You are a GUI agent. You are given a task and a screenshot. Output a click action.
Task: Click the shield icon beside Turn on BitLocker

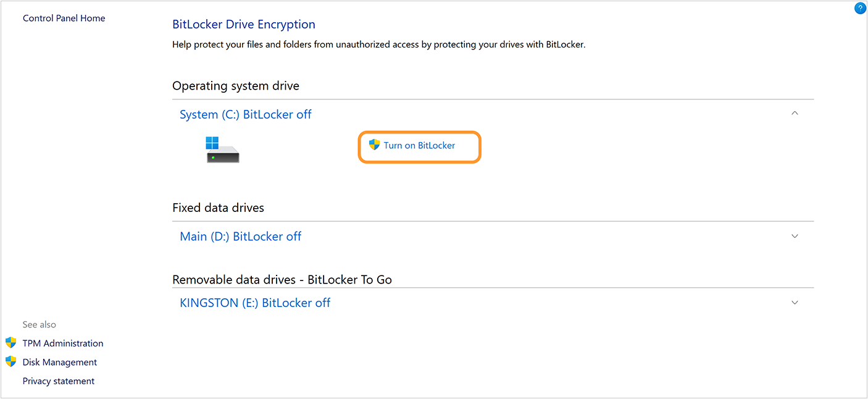[375, 145]
